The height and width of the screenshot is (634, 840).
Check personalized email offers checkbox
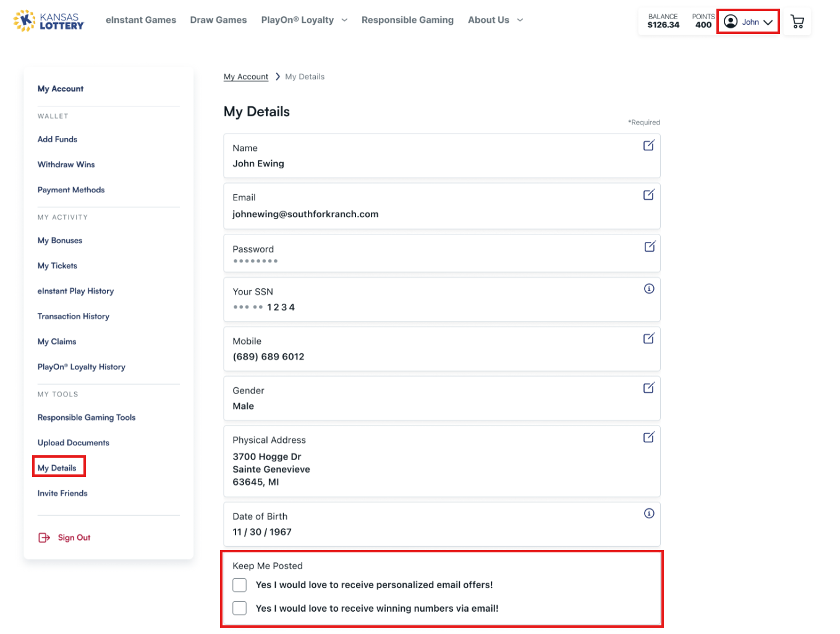[240, 585]
